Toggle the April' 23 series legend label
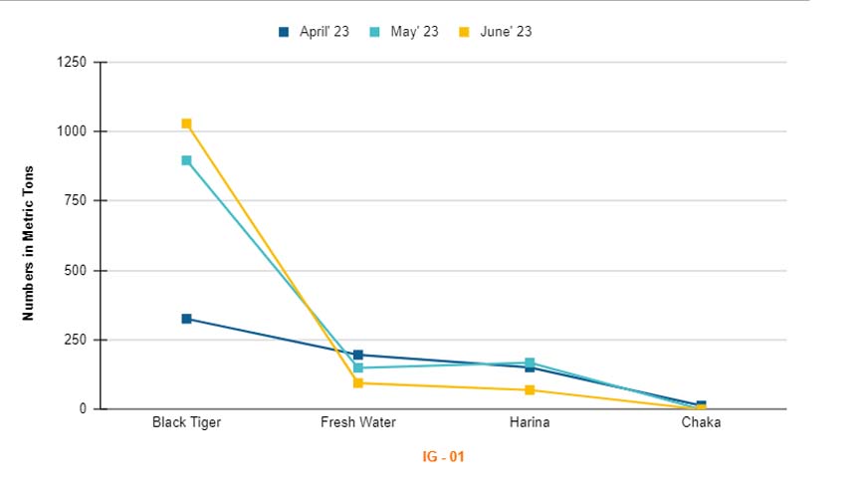The width and height of the screenshot is (868, 488). coord(324,32)
